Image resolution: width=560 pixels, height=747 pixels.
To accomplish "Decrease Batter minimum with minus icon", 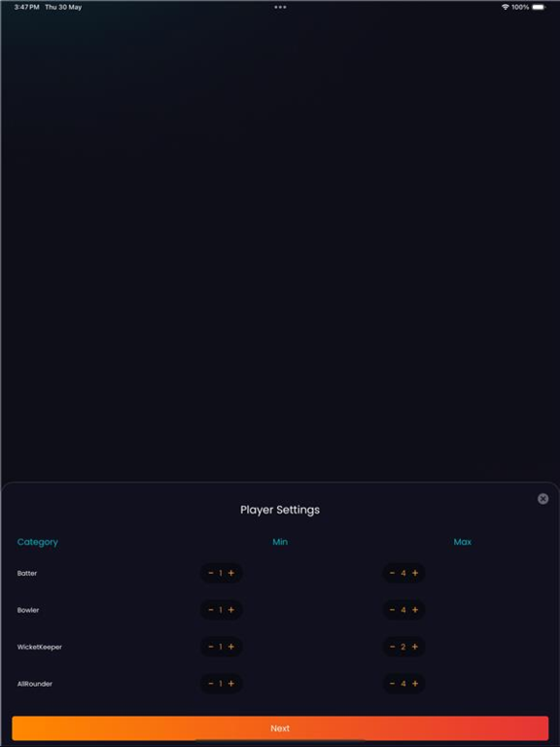I will pos(211,573).
